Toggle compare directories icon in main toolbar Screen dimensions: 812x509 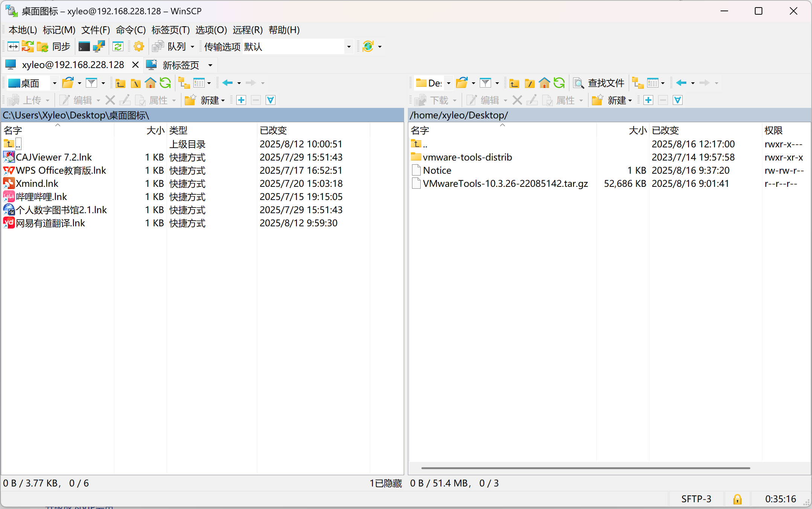[x=13, y=47]
